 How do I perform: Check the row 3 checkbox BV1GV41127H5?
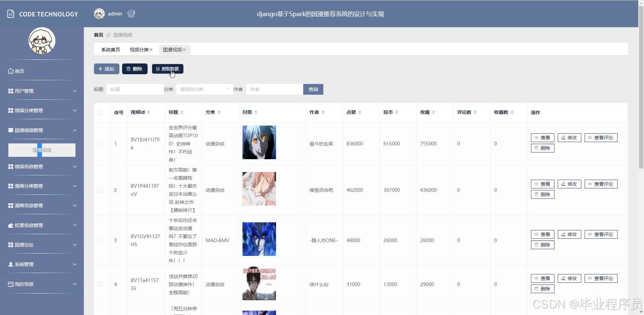tap(100, 240)
